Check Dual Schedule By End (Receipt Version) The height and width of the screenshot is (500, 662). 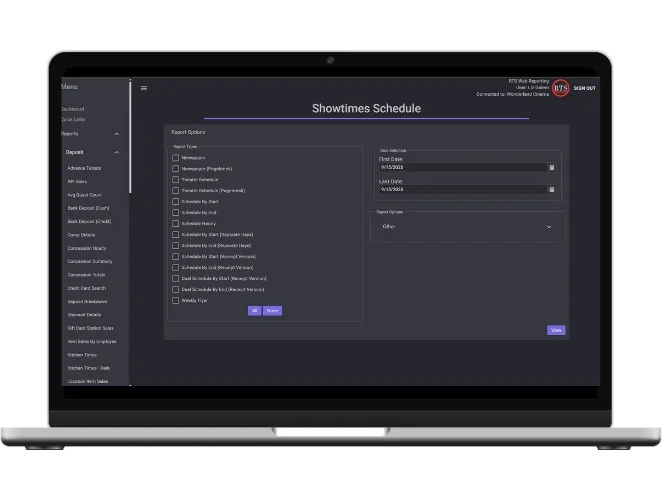pos(176,289)
